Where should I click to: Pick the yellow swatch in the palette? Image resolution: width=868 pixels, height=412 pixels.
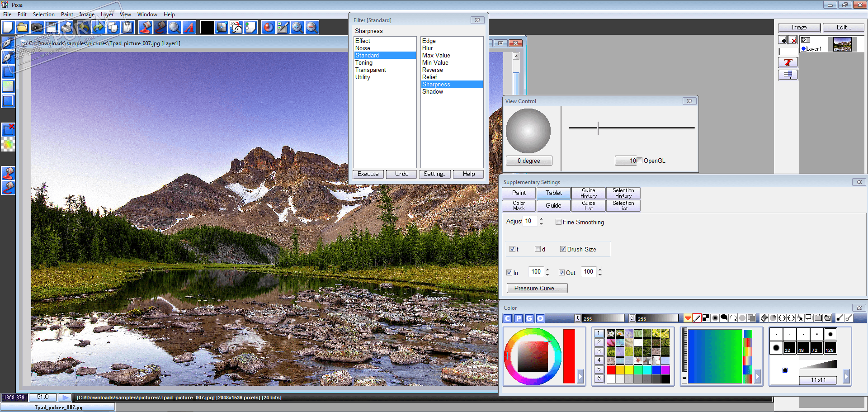pos(629,369)
